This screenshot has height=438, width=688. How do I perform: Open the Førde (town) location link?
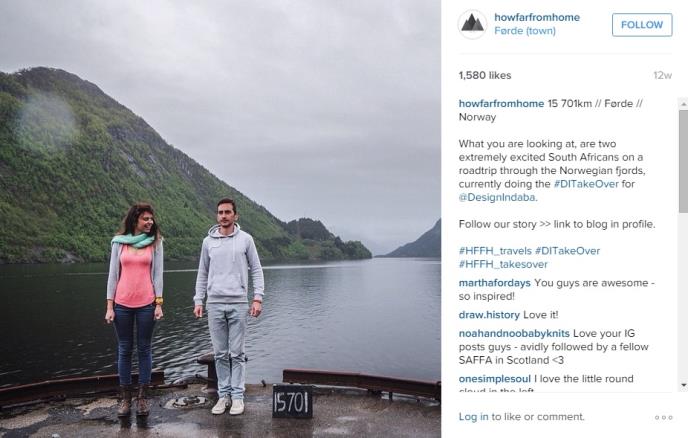525,31
